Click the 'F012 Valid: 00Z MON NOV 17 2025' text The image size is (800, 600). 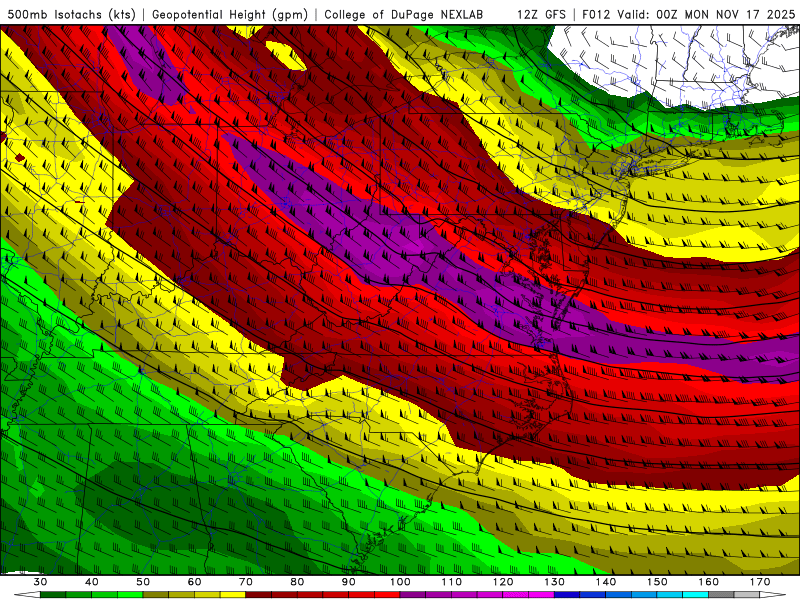pyautogui.click(x=689, y=15)
